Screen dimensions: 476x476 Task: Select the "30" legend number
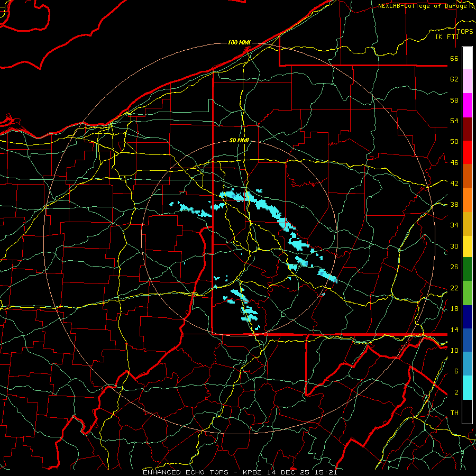click(x=454, y=246)
